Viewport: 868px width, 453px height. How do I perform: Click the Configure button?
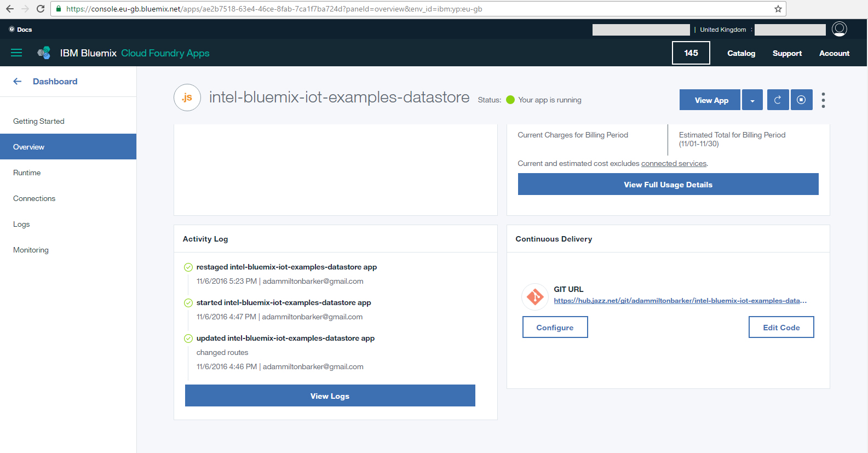555,327
